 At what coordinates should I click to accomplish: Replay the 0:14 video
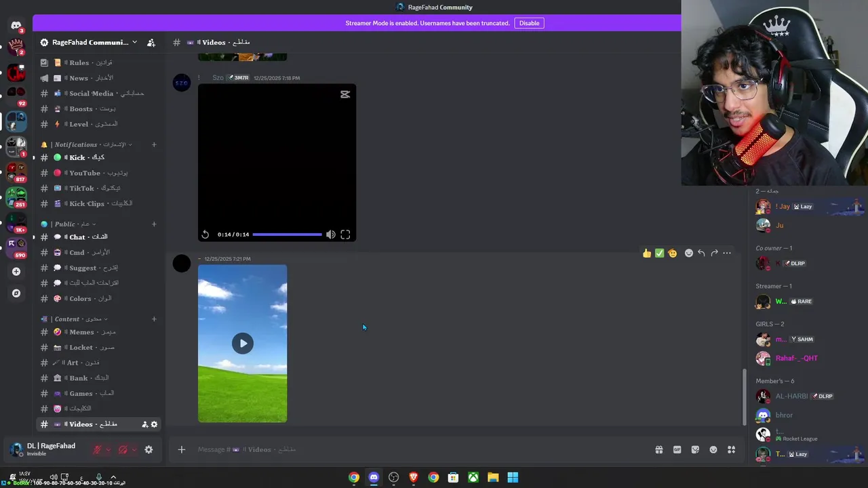click(205, 235)
